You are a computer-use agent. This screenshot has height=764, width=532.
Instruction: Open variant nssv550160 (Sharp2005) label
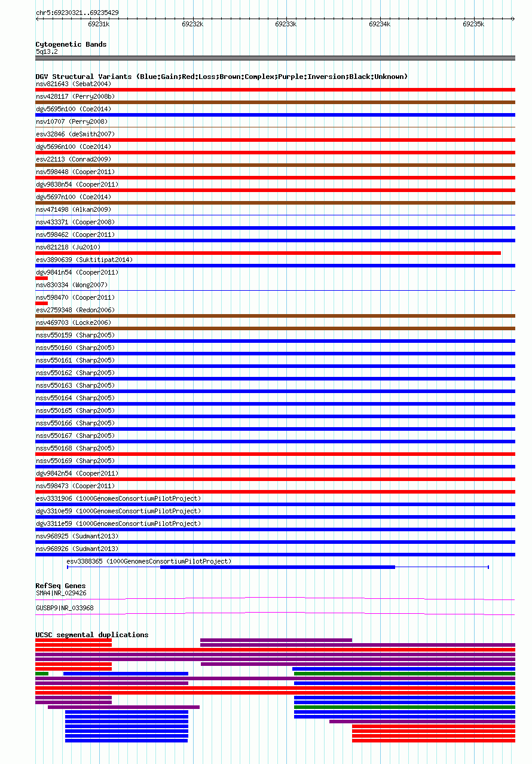[x=75, y=348]
